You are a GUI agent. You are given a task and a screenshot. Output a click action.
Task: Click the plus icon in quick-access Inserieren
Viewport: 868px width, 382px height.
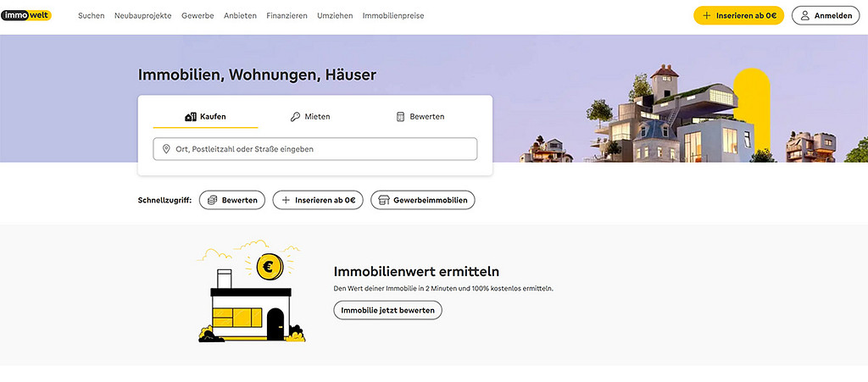pyautogui.click(x=286, y=200)
